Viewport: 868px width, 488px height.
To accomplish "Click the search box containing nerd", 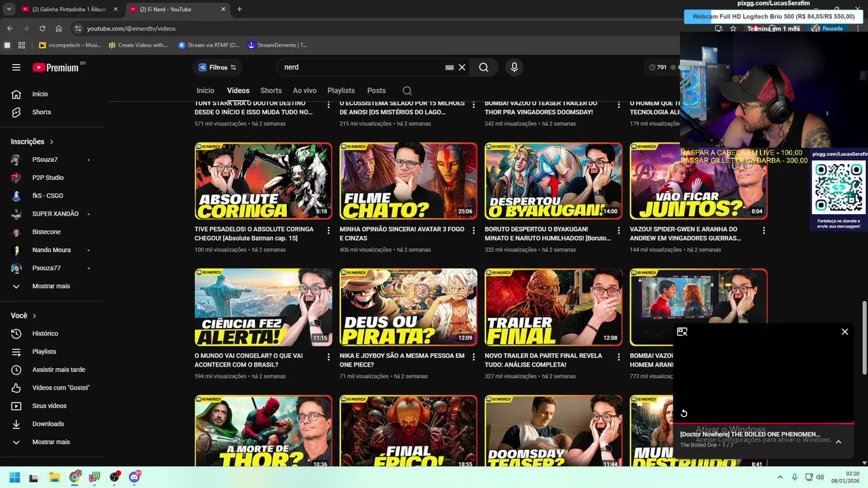I will 363,67.
